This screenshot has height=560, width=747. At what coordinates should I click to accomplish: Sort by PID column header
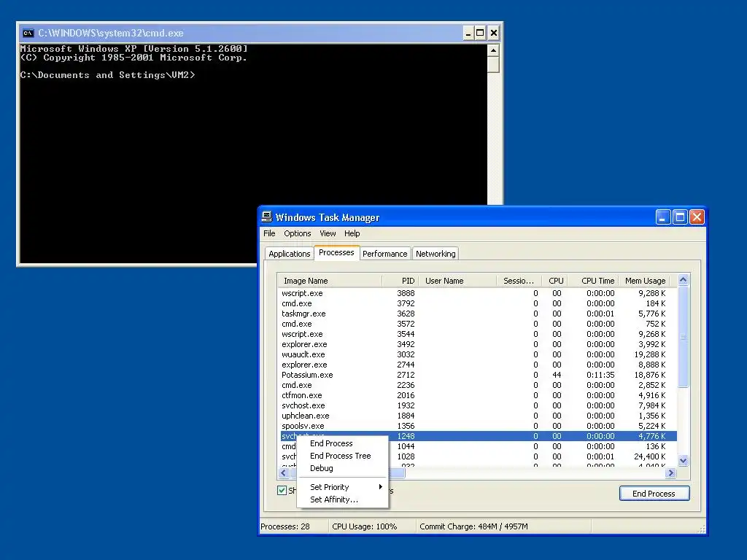click(400, 281)
